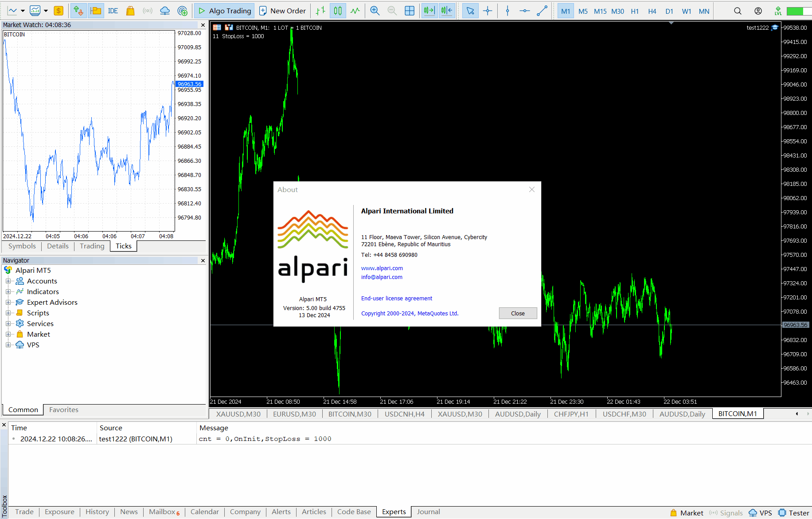Toggle the Market Watch panel button
Image resolution: width=812 pixels, height=519 pixels.
click(x=78, y=11)
